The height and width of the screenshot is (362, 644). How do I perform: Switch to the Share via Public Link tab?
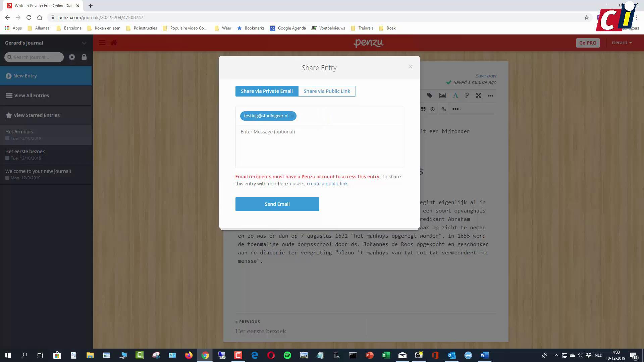[x=327, y=91]
